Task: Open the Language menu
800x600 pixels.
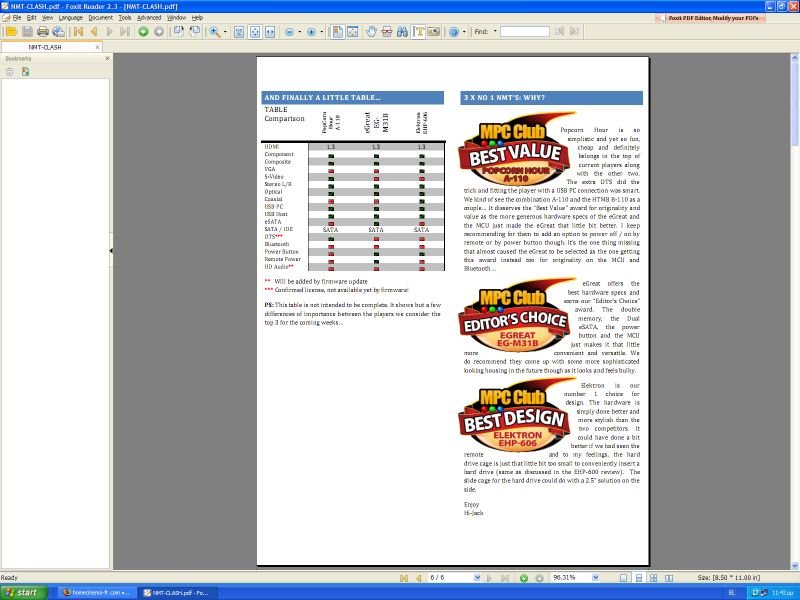Action: click(71, 18)
